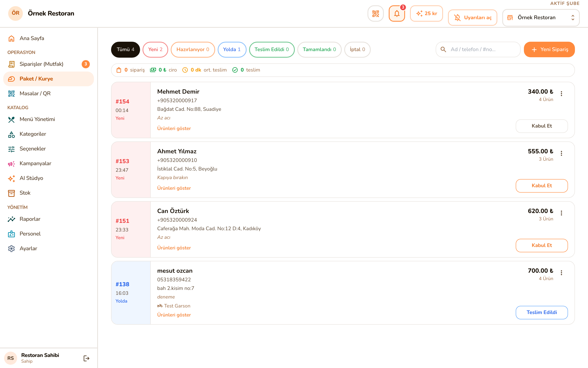Image resolution: width=588 pixels, height=368 pixels.
Task: Accept order #153 with Kabul Et
Action: 542,186
